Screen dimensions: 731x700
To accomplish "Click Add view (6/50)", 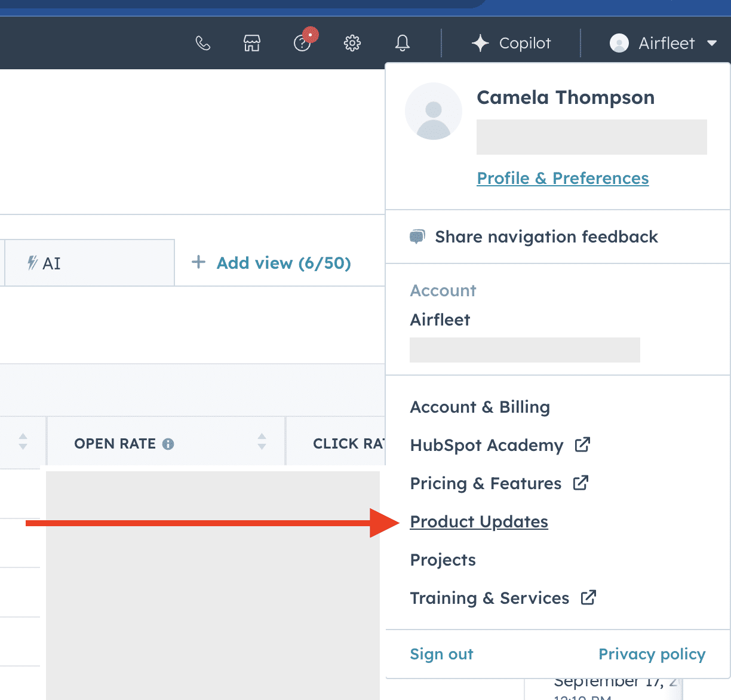I will click(x=284, y=263).
